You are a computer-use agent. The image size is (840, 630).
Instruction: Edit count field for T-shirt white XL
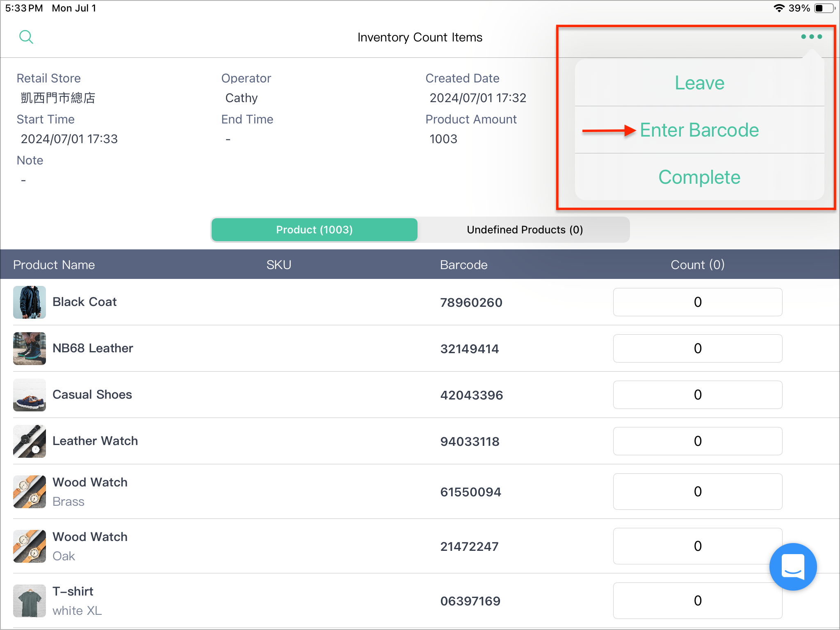coord(698,601)
